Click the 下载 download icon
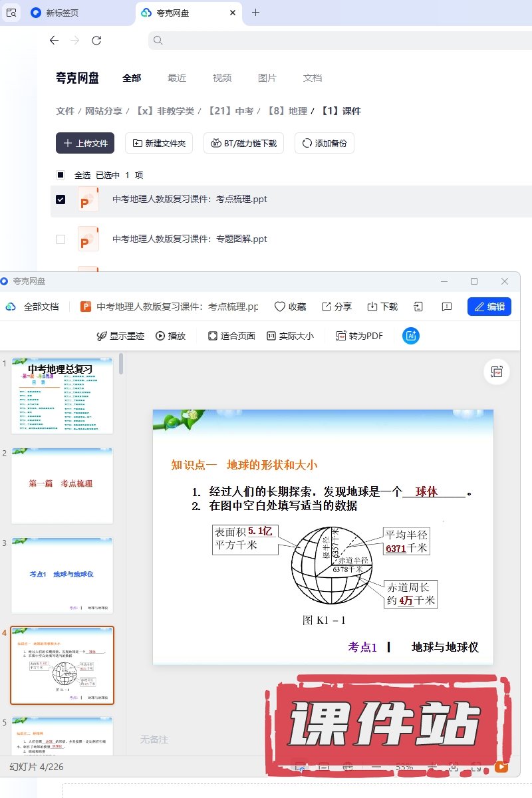Screen dimensions: 532x798 click(372, 307)
